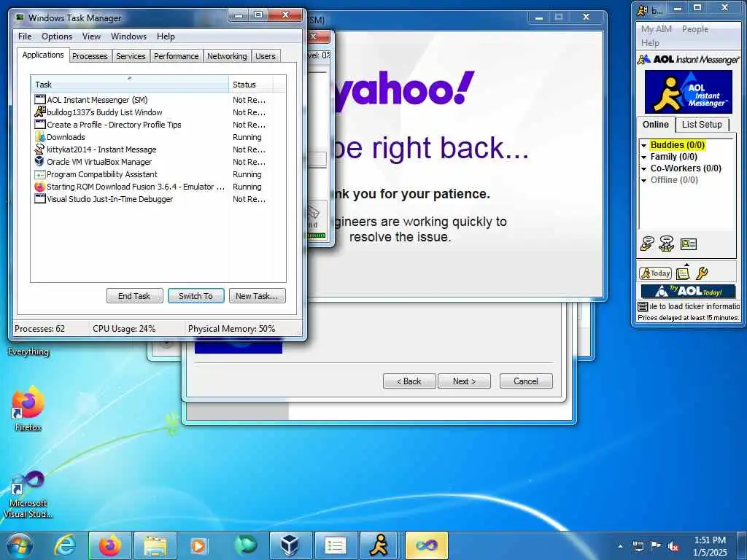Select Create a Profile - Directory Profile Tips task
Image resolution: width=747 pixels, height=560 pixels.
pos(151,125)
